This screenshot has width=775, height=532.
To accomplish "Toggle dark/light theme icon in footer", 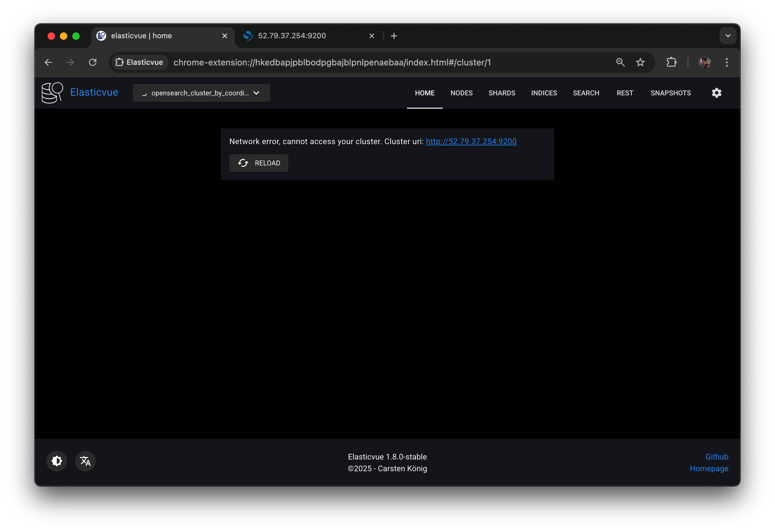I will coord(57,461).
